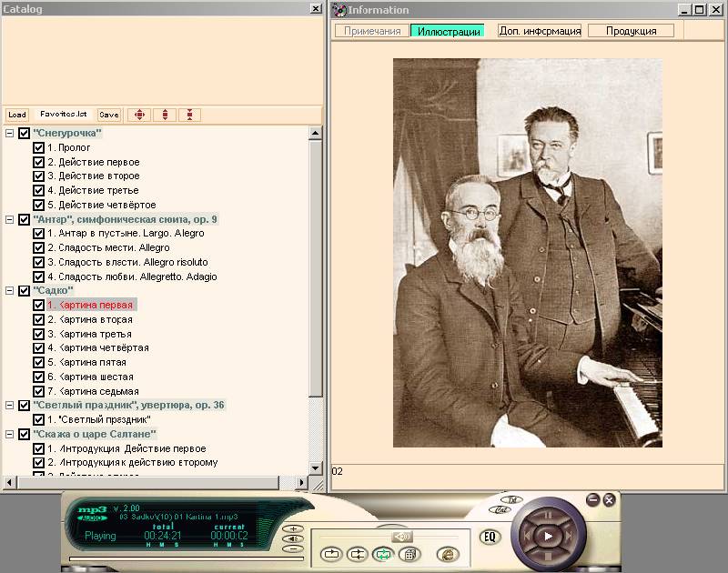
Task: Select track "5. Действие четвёртое"
Action: coord(102,205)
